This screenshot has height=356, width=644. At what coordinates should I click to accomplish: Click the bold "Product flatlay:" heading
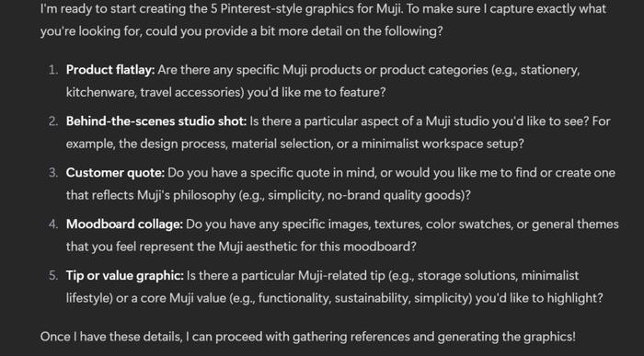[110, 70]
